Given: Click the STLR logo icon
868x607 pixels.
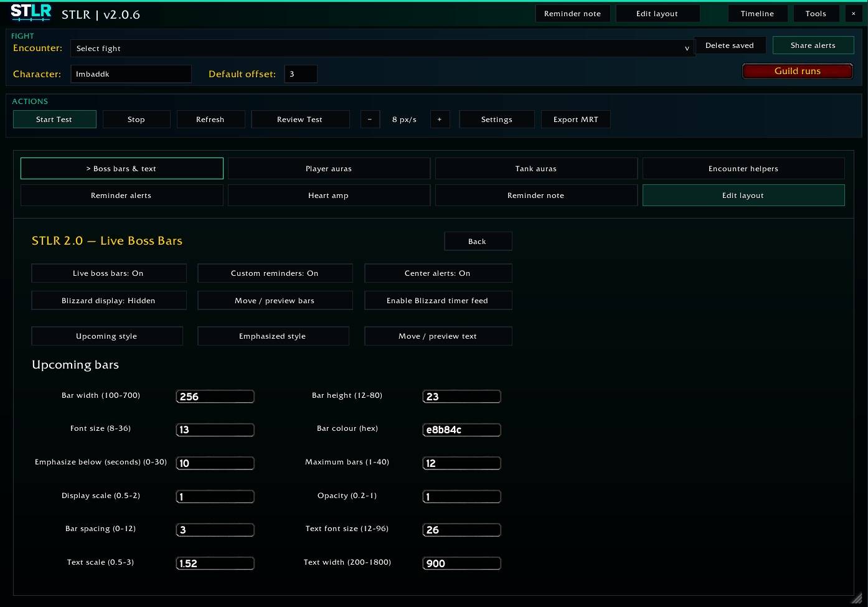Looking at the screenshot, I should tap(31, 12).
